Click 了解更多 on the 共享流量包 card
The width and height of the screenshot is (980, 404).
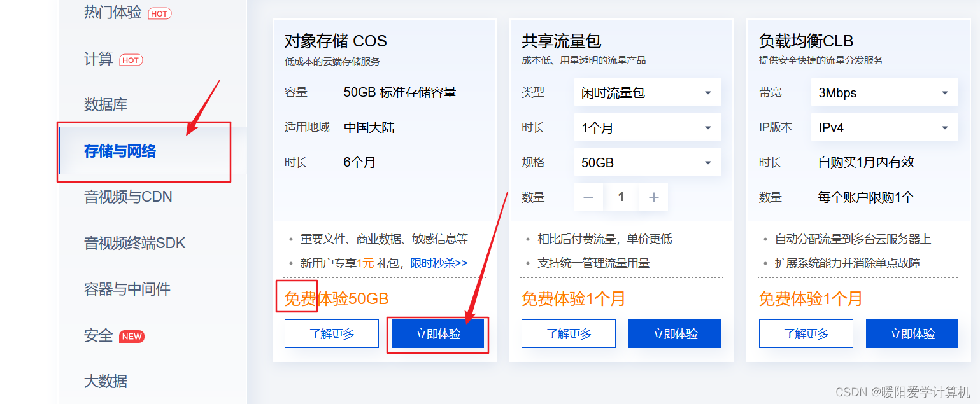[x=568, y=333]
